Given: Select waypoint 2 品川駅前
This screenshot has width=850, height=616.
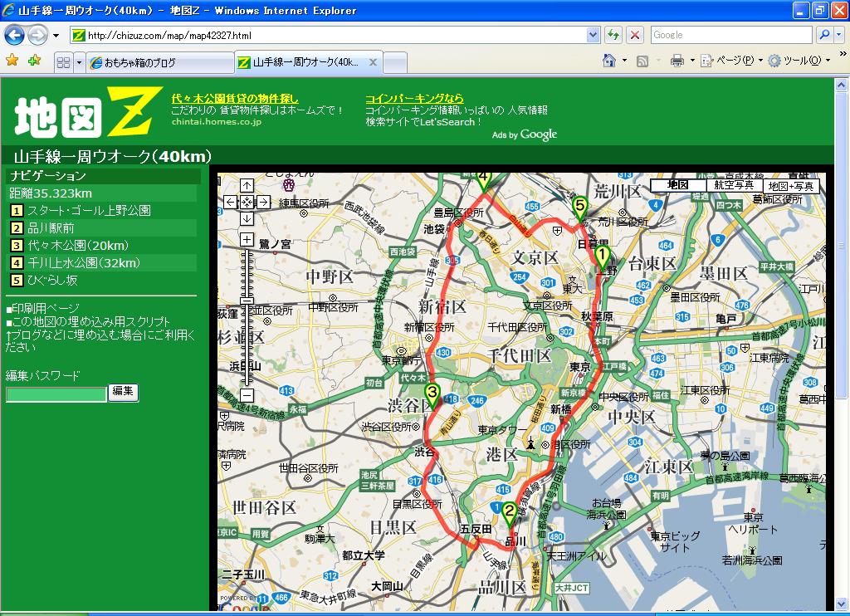Looking at the screenshot, I should (51, 228).
